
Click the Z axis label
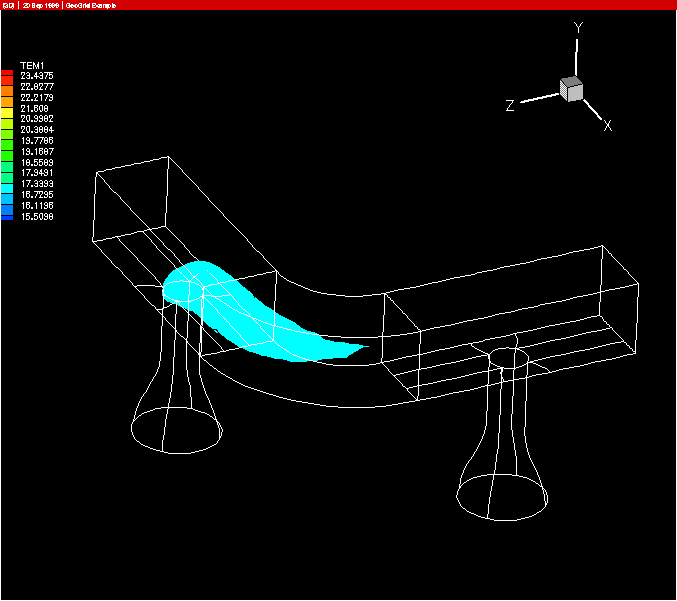pos(509,105)
